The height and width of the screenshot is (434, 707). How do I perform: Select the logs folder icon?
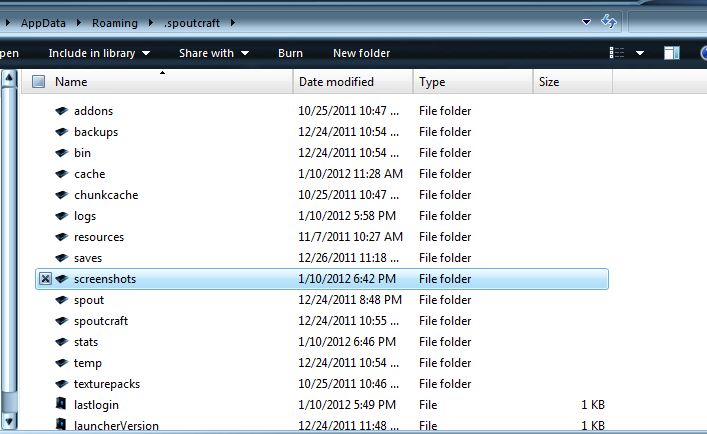pyautogui.click(x=61, y=216)
